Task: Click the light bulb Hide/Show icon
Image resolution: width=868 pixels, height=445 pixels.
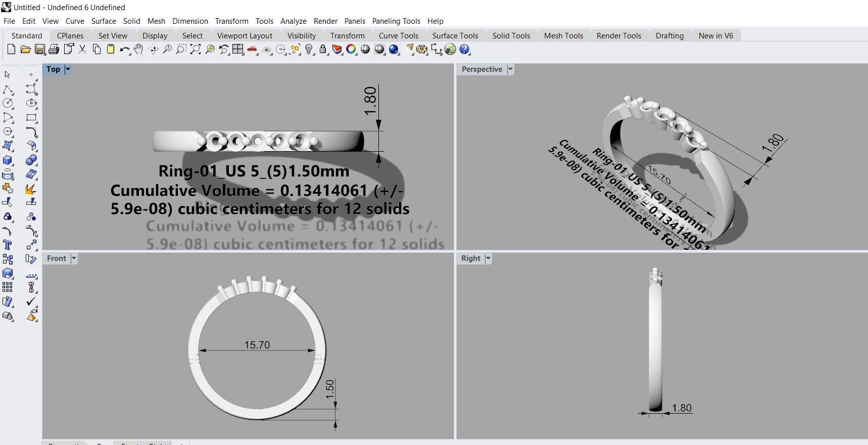Action: pos(309,49)
